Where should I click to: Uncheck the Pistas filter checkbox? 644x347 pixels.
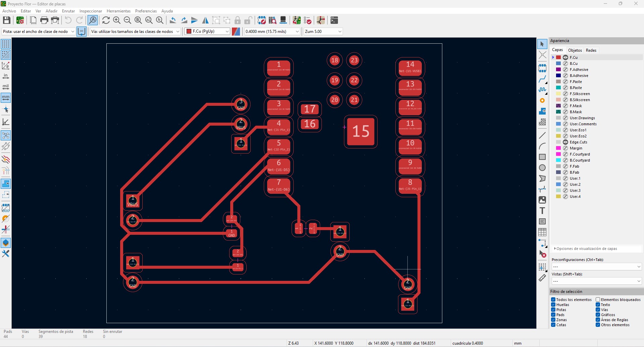coord(553,310)
